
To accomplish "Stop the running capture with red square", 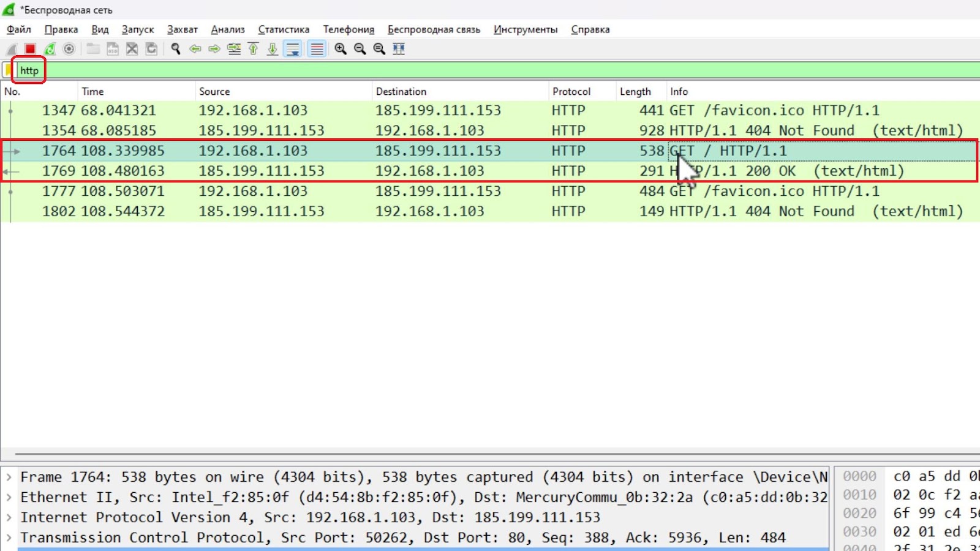I will (30, 49).
